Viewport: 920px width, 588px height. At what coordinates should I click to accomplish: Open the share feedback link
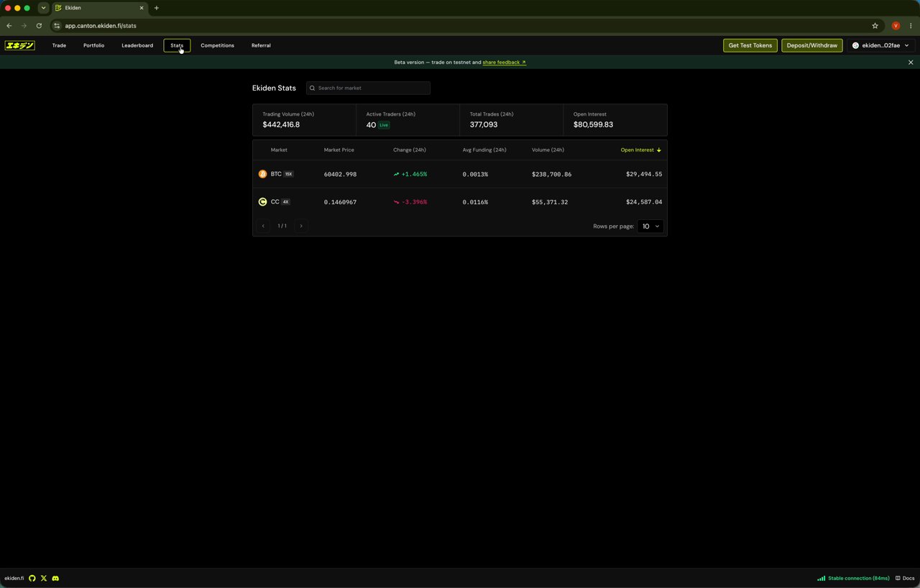pos(504,63)
